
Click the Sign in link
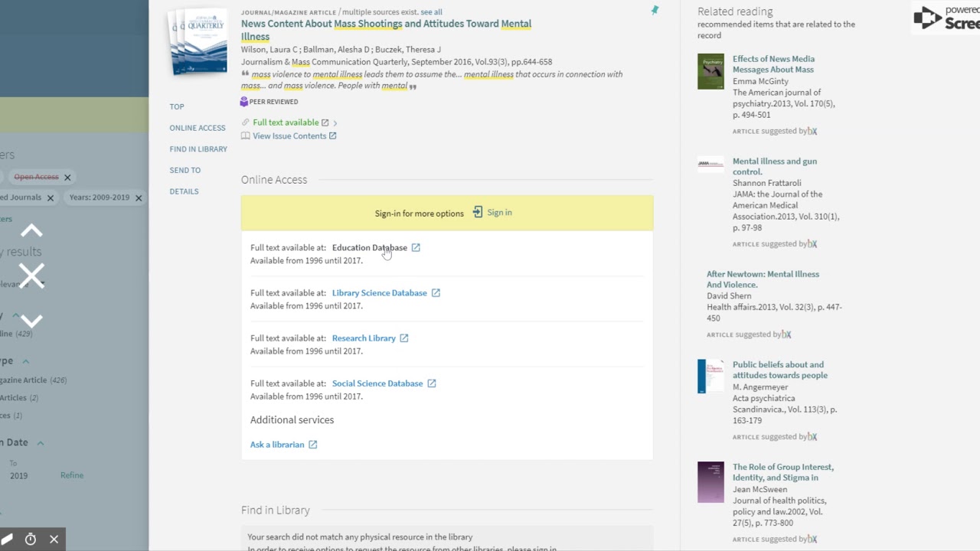pos(499,213)
